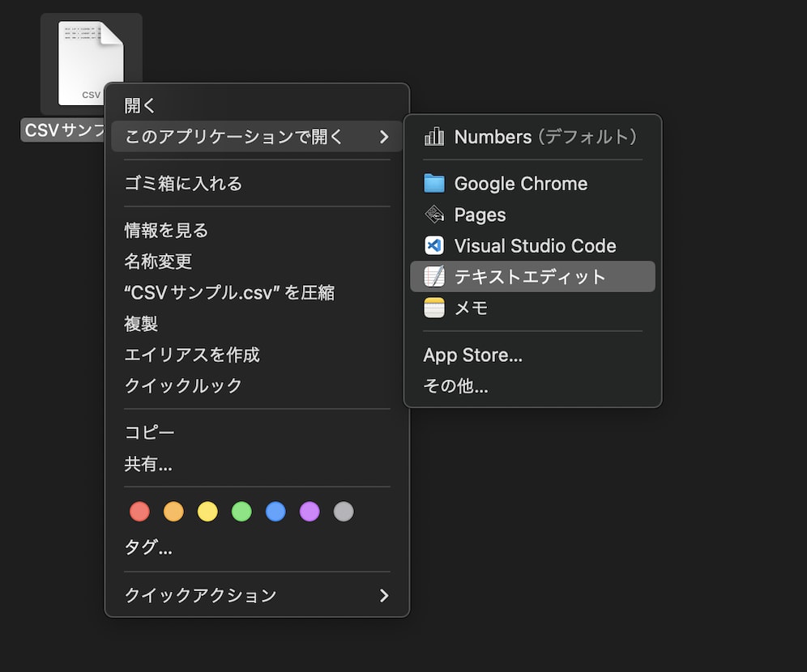Apply the blue tag color
Viewport: 807px width, 672px height.
pyautogui.click(x=275, y=512)
